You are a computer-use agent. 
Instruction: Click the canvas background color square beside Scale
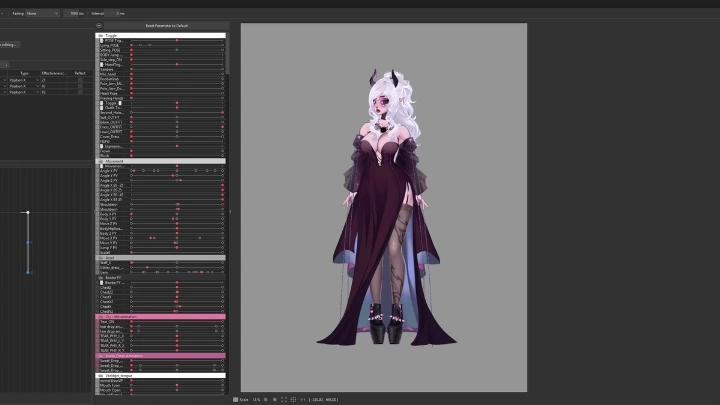[236, 399]
